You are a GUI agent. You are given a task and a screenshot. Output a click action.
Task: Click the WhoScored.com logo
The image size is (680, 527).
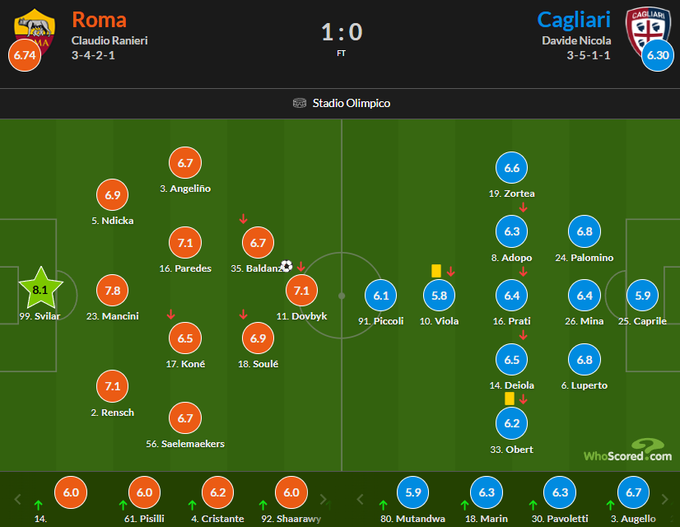[628, 451]
